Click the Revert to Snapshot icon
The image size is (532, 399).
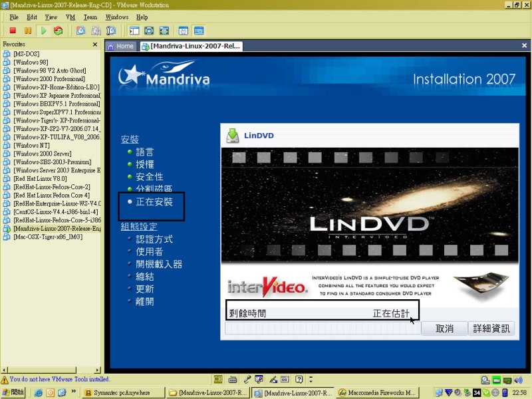(x=96, y=31)
